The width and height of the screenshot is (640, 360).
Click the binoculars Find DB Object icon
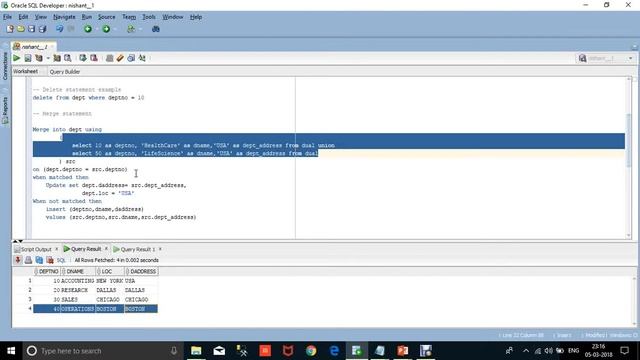[x=156, y=29]
